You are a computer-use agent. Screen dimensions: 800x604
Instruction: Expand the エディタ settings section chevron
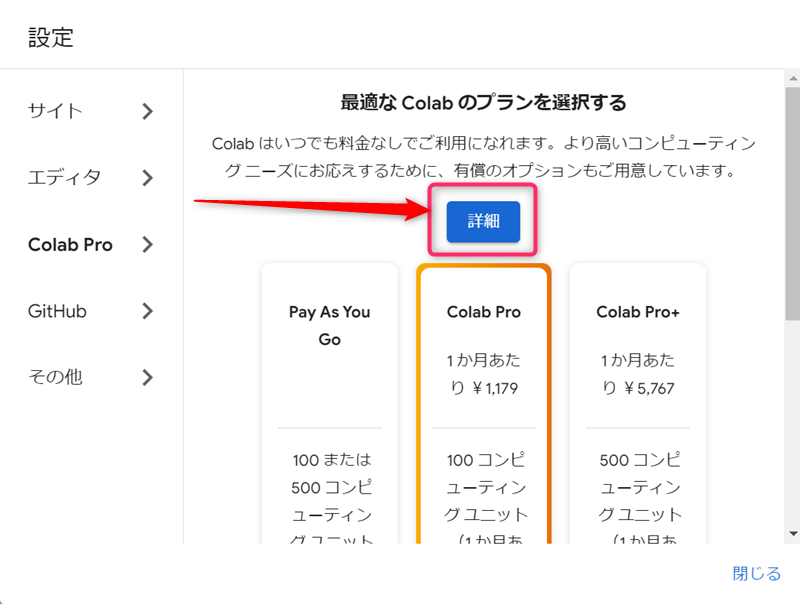click(149, 177)
